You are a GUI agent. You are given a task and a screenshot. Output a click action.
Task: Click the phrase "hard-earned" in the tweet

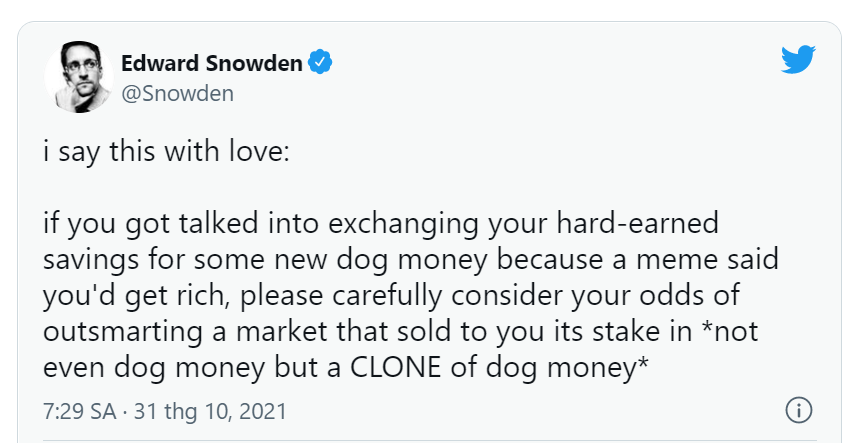point(638,223)
